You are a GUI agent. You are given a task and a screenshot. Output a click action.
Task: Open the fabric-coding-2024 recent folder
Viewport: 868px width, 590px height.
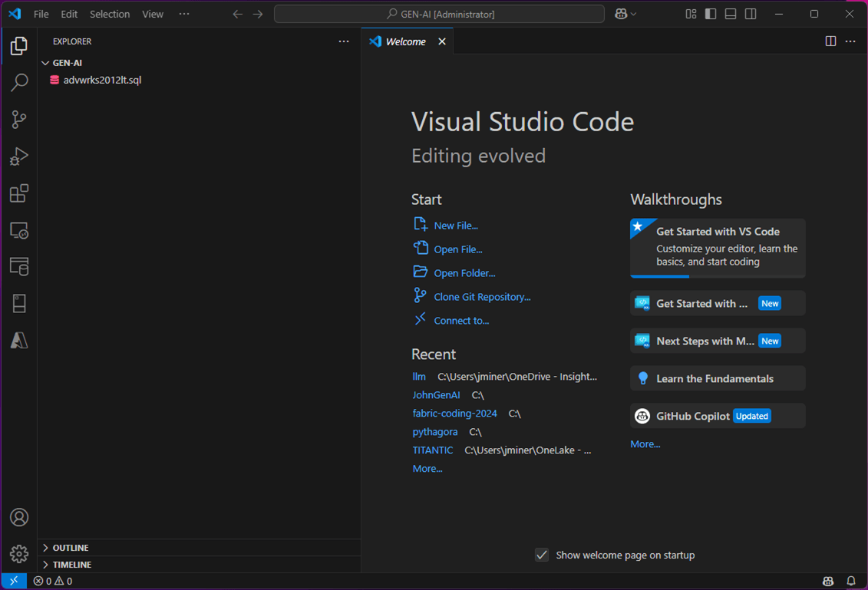click(454, 414)
